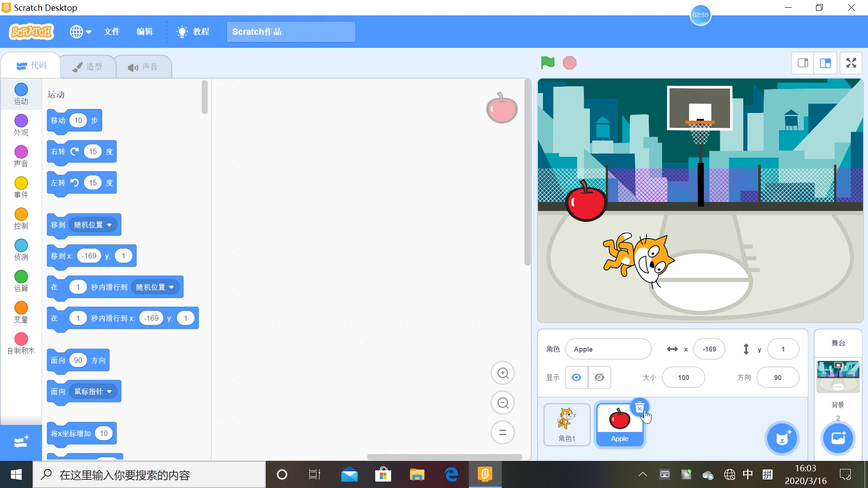Reset workspace zoom with equals button
Image resolution: width=868 pixels, height=488 pixels.
point(503,433)
